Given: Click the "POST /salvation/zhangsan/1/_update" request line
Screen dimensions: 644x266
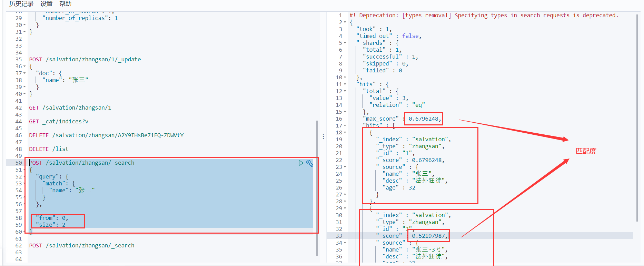Looking at the screenshot, I should pyautogui.click(x=85, y=59).
